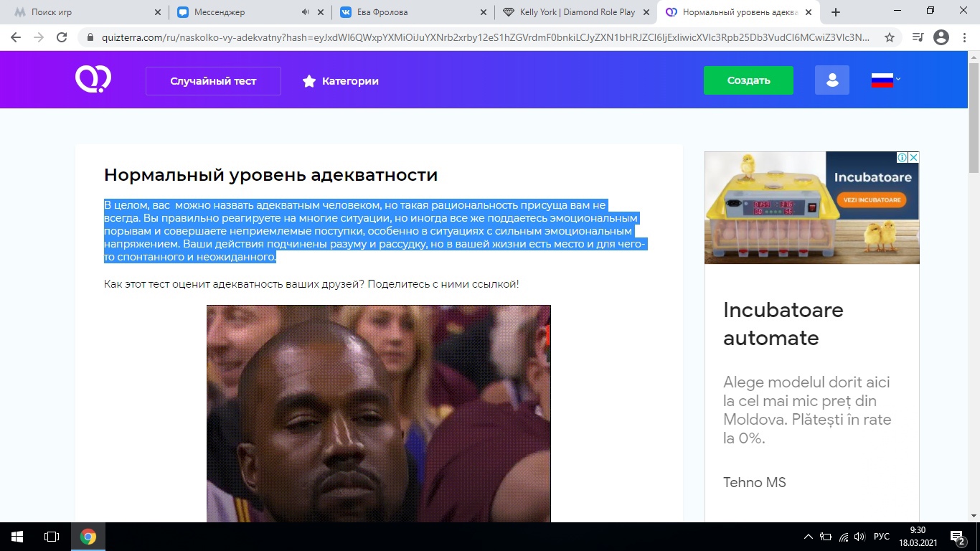Click the Chrome taskbar icon
The image size is (980, 551).
(x=88, y=537)
